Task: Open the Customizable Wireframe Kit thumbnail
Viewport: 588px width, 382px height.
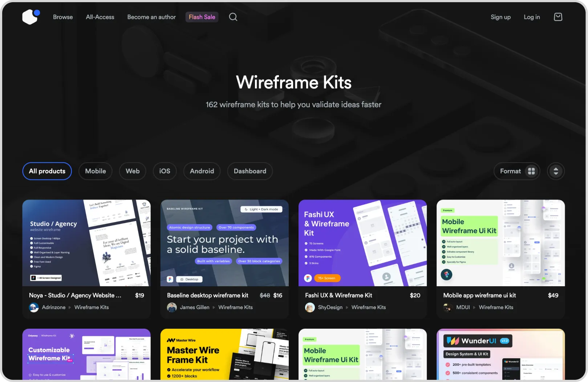Action: coord(86,354)
